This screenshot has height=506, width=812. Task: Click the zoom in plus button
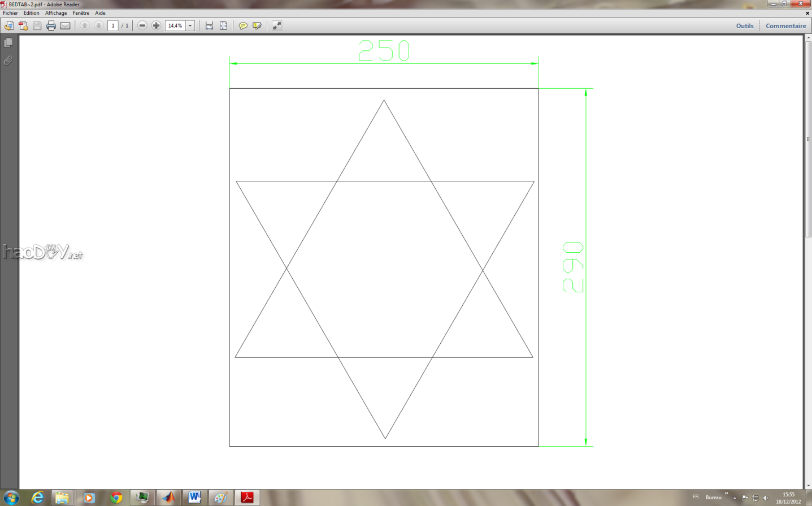(x=157, y=25)
